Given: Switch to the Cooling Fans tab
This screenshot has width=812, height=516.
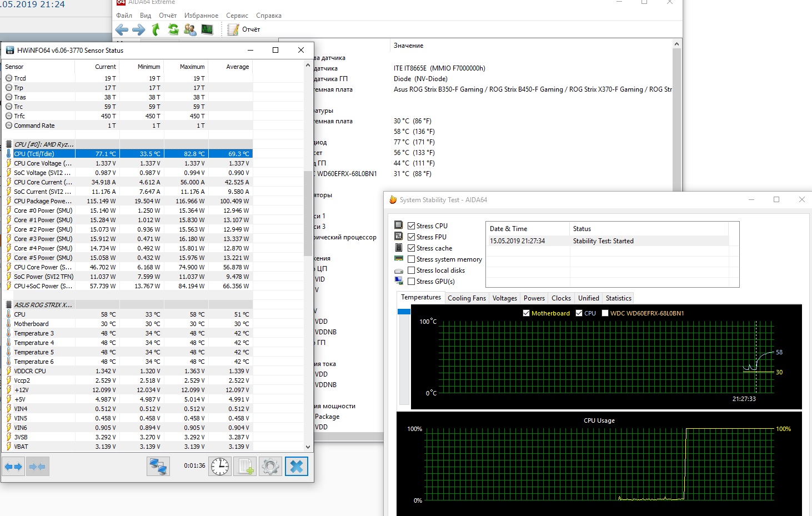Looking at the screenshot, I should (x=467, y=298).
